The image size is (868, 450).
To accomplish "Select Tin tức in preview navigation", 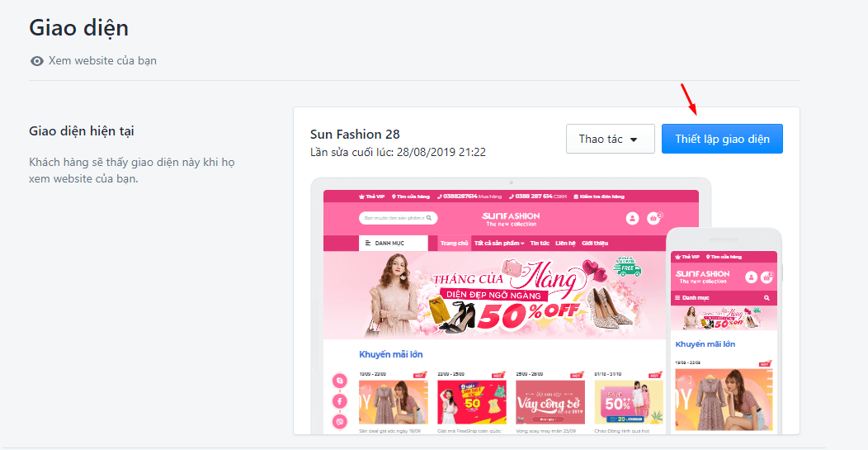I will [x=539, y=244].
